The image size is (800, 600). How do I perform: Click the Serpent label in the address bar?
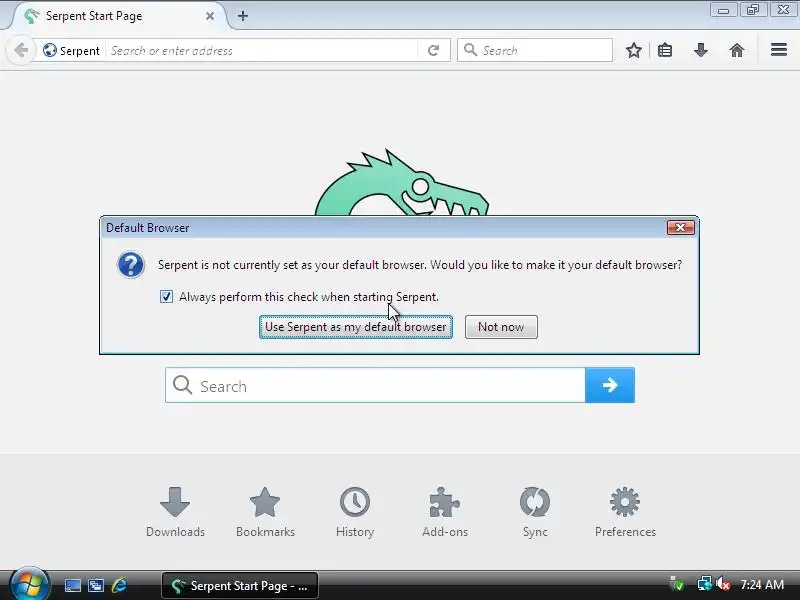(80, 51)
